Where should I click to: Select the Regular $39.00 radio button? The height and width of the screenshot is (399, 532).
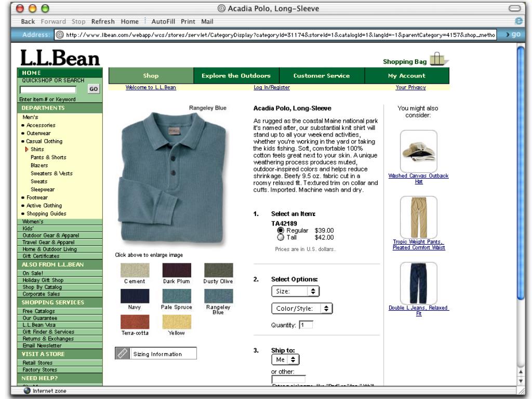tap(281, 230)
